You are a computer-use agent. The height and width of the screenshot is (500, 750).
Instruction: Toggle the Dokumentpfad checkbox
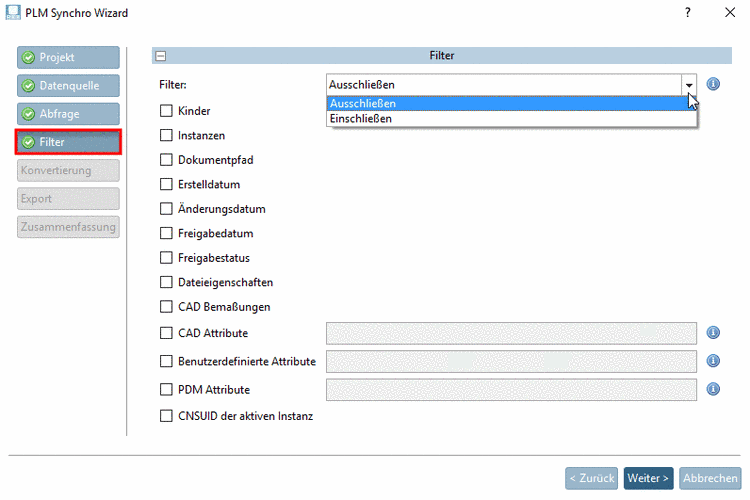click(x=167, y=158)
